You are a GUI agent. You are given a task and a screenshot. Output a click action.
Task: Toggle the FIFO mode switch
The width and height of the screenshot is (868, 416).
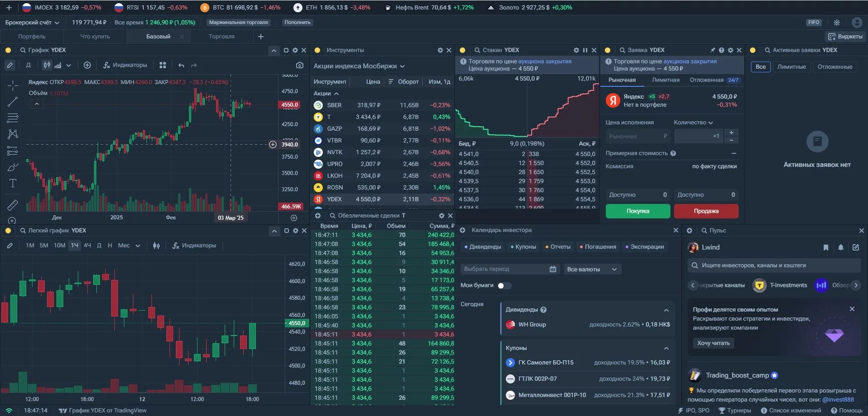click(814, 22)
